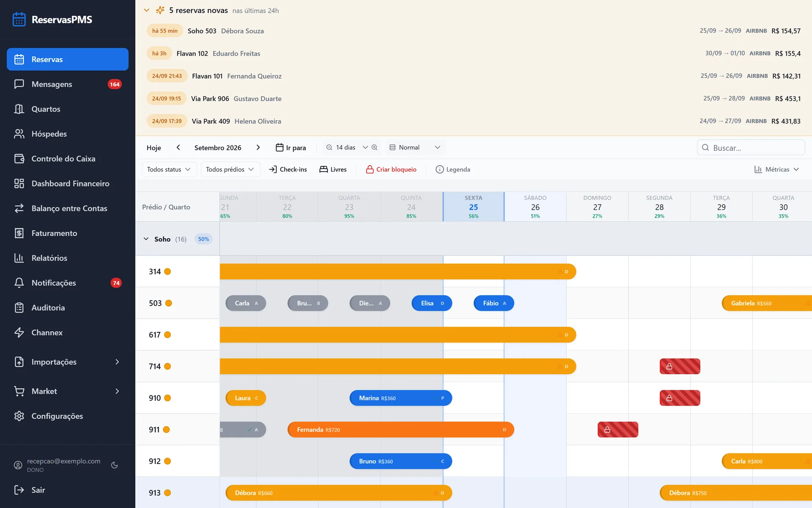812x508 pixels.
Task: Click Criar bloqueio button
Action: point(391,169)
